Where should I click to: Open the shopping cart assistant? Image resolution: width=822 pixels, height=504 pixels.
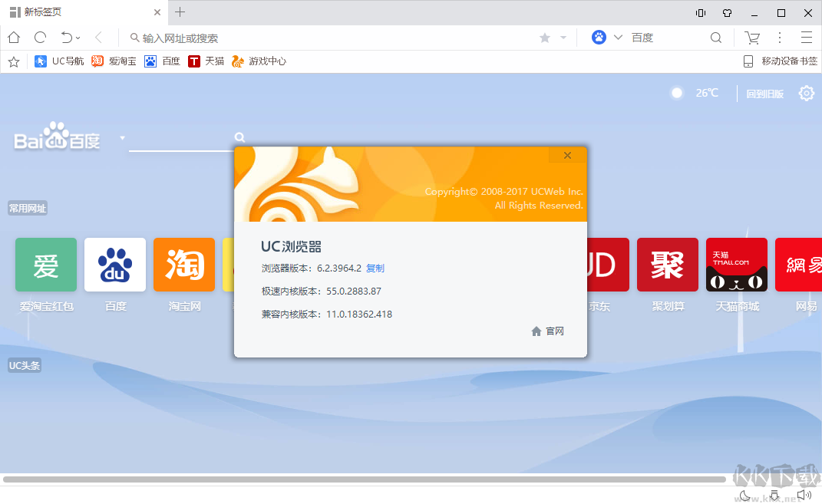click(752, 37)
